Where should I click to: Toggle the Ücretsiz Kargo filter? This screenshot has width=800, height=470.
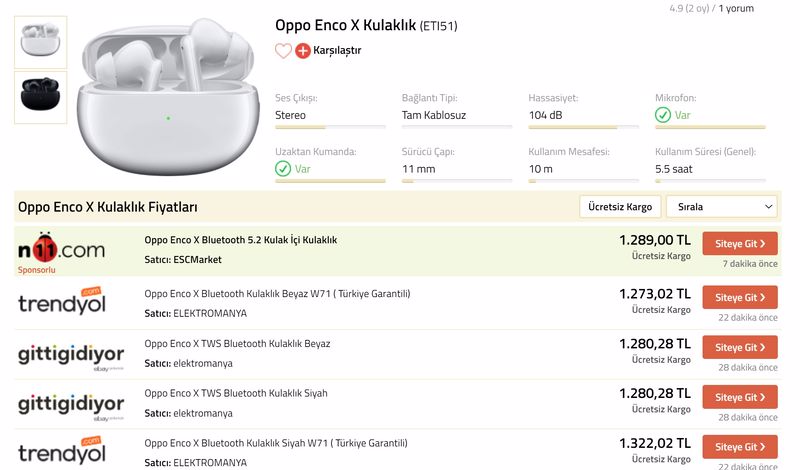[x=620, y=207]
